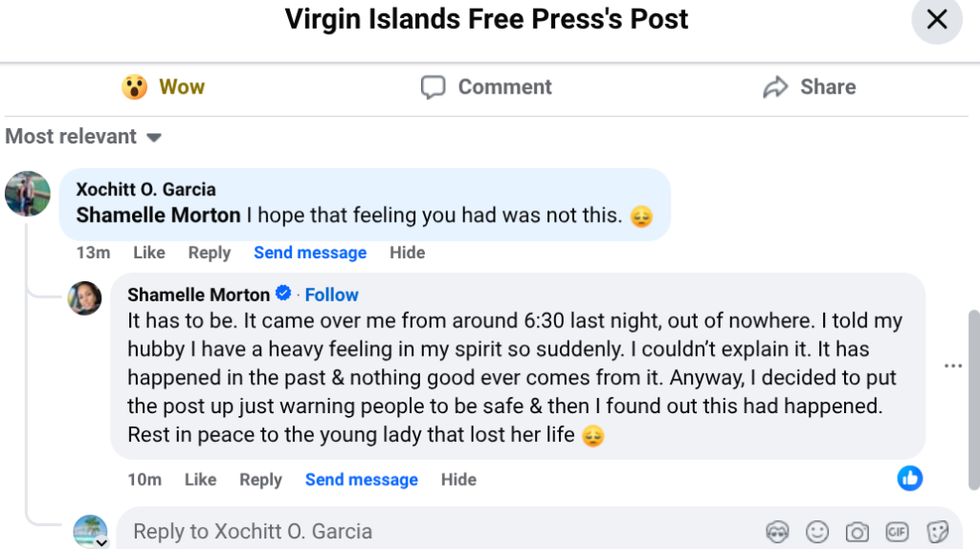Open the three-dot options for Shamelle's reply
The width and height of the screenshot is (980, 549).
[x=952, y=365]
